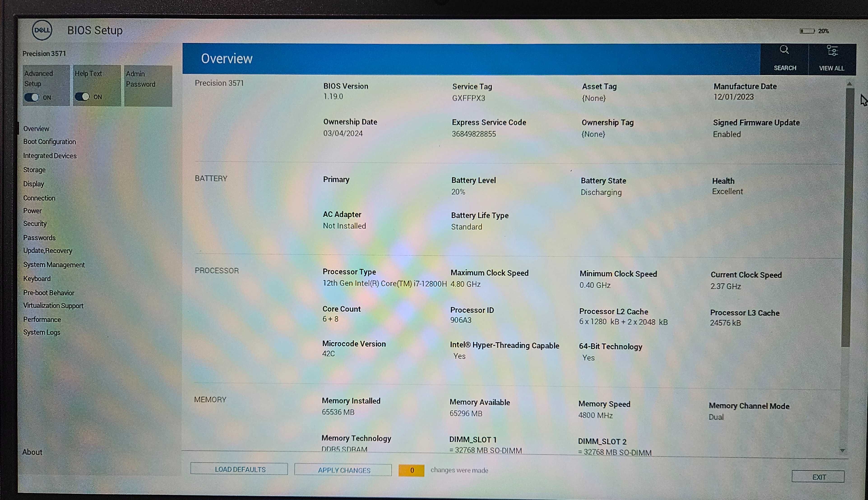Click Processor L3 Cache 24576 kB
This screenshot has width=868, height=500.
pyautogui.click(x=725, y=323)
